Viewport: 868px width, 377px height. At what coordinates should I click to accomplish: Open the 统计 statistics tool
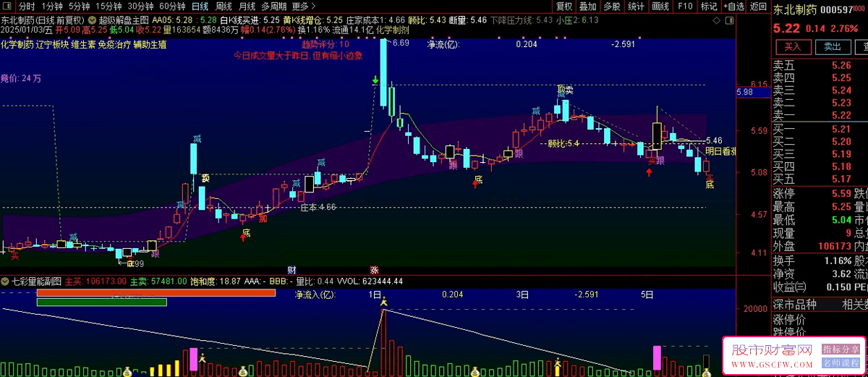click(x=637, y=6)
